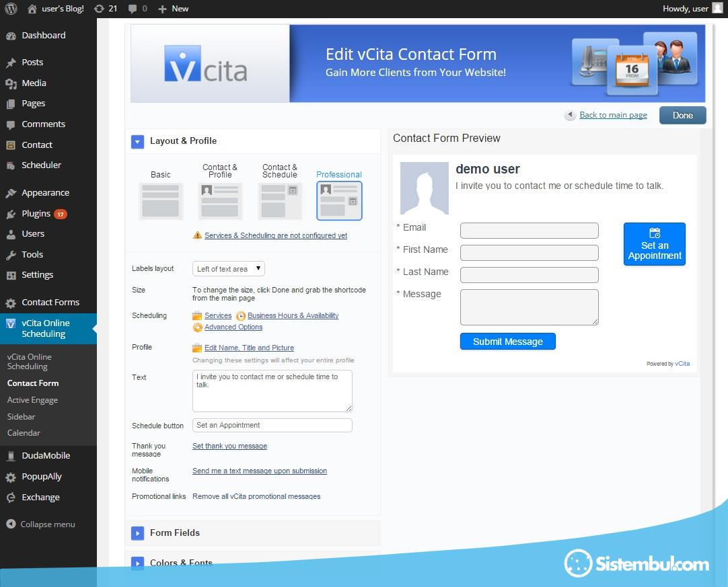
Task: Click the First Name input field
Action: tap(529, 253)
